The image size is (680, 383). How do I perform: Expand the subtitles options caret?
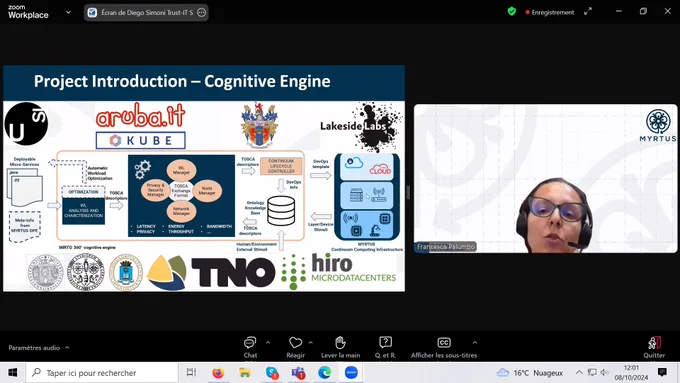coord(475,343)
